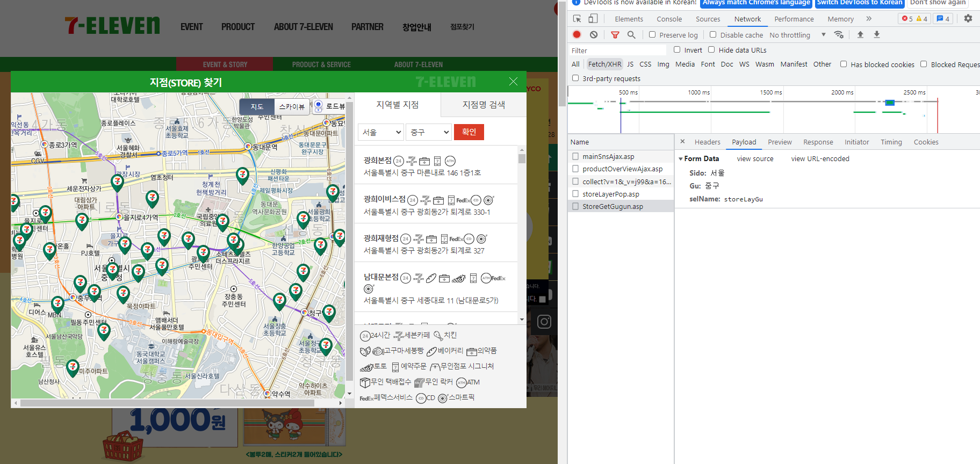Close the request details pane

[x=682, y=142]
